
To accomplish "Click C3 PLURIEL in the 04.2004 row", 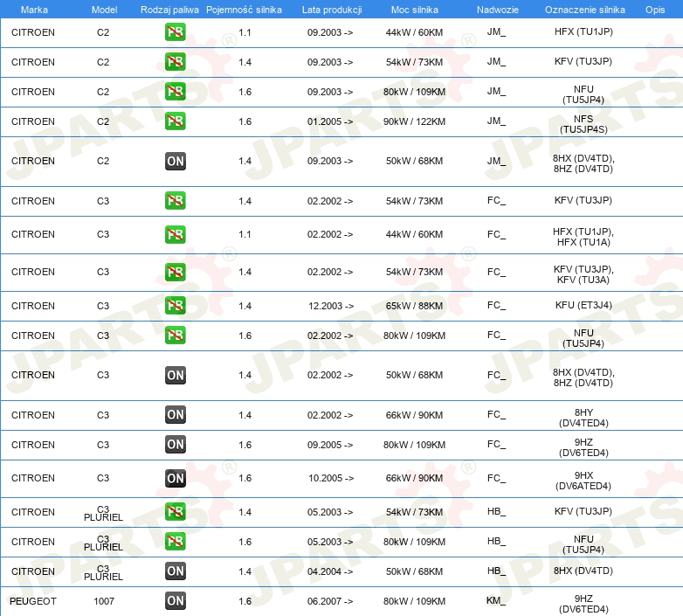I will 103,572.
